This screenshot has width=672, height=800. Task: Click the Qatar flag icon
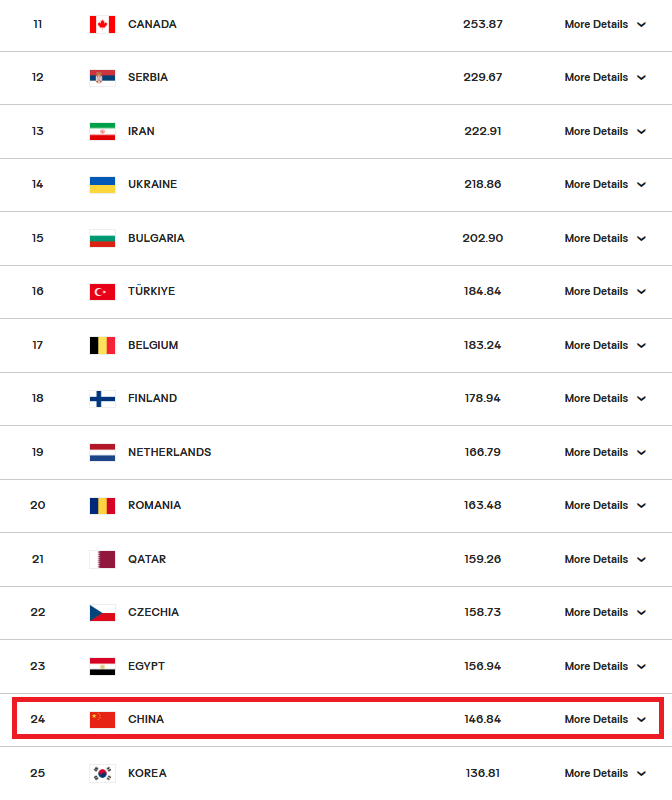102,559
